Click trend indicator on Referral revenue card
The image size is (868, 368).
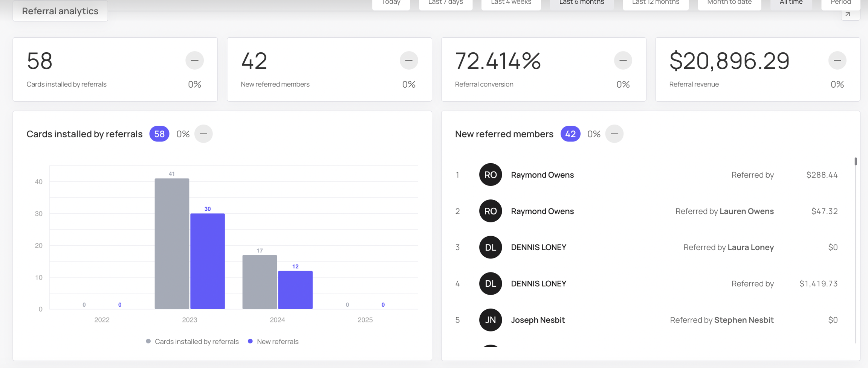point(837,60)
